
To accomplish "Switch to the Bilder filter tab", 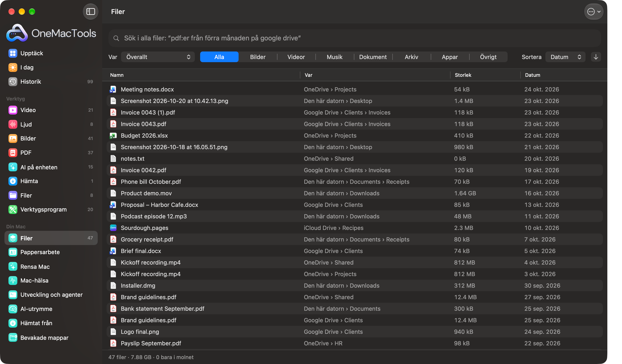I will point(258,57).
